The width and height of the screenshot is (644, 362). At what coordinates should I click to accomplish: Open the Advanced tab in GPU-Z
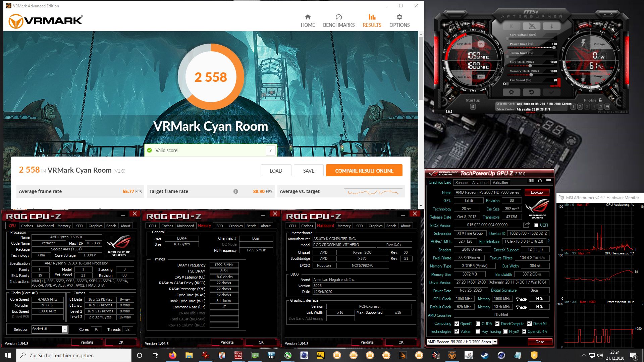click(480, 183)
